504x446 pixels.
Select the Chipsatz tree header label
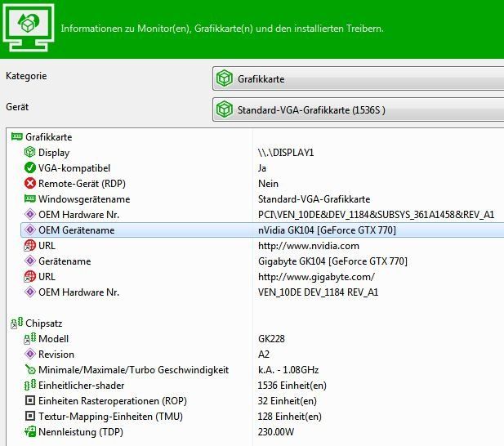[44, 323]
